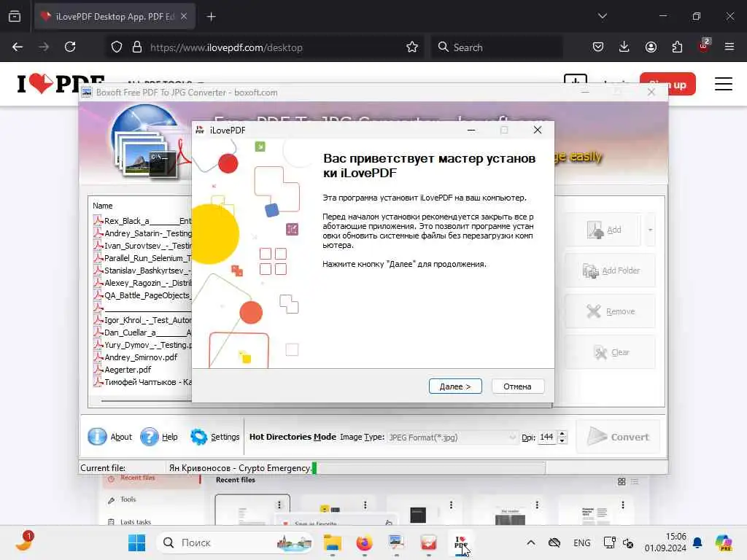Open the hamburger menu on iLovePDF webpage
Image resolution: width=747 pixels, height=560 pixels.
tap(723, 85)
